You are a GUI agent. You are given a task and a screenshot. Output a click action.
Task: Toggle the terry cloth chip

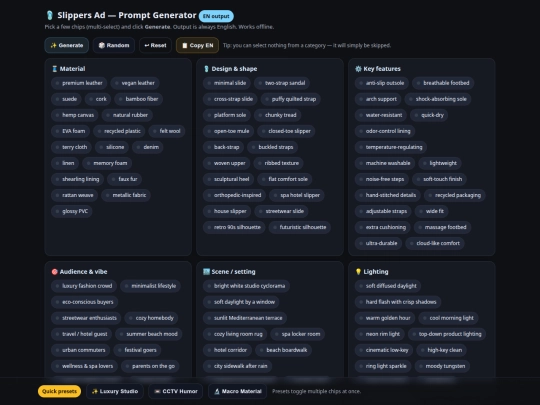click(x=71, y=147)
